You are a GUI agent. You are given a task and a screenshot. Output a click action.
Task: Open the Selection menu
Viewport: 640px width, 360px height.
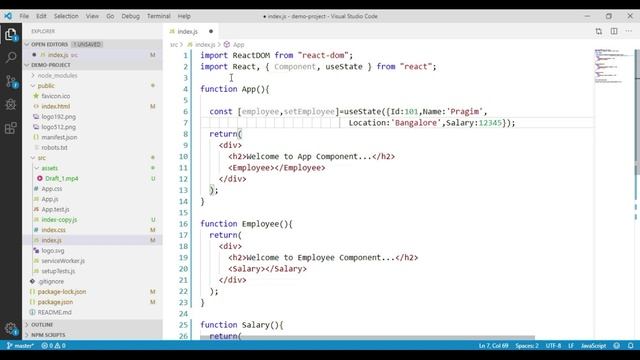(x=66, y=16)
